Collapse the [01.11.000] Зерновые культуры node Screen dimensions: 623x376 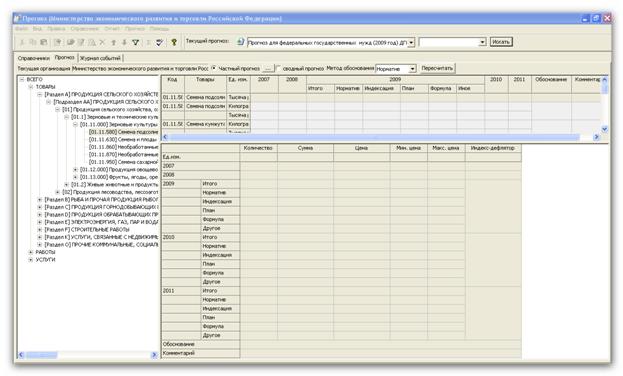(x=75, y=124)
